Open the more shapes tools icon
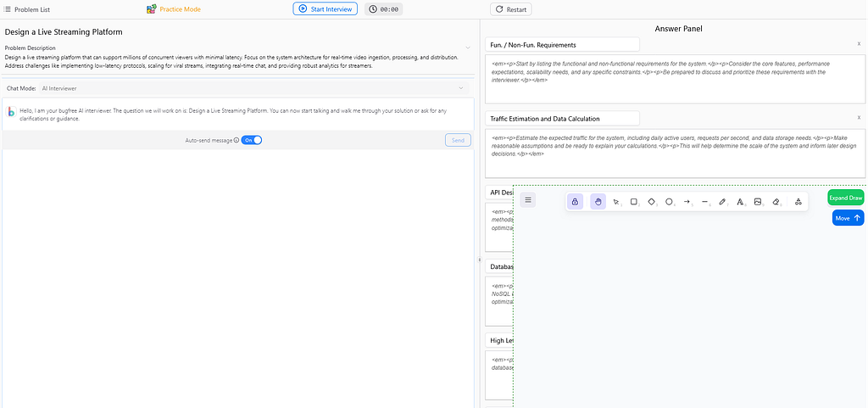868x408 pixels. [798, 202]
